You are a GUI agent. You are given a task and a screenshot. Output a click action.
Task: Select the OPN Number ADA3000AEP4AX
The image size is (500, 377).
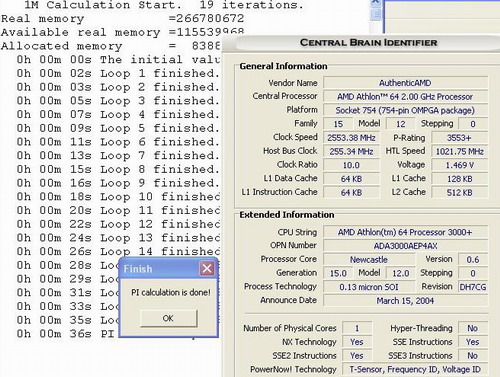point(405,246)
